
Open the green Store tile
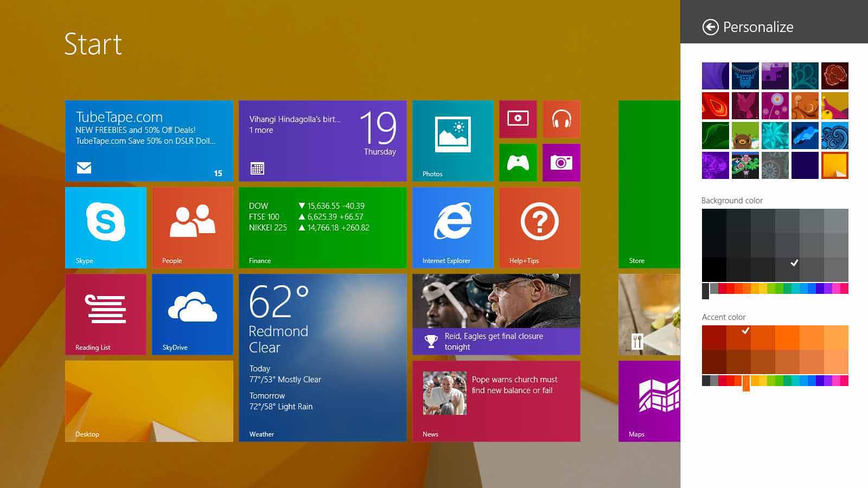point(649,184)
